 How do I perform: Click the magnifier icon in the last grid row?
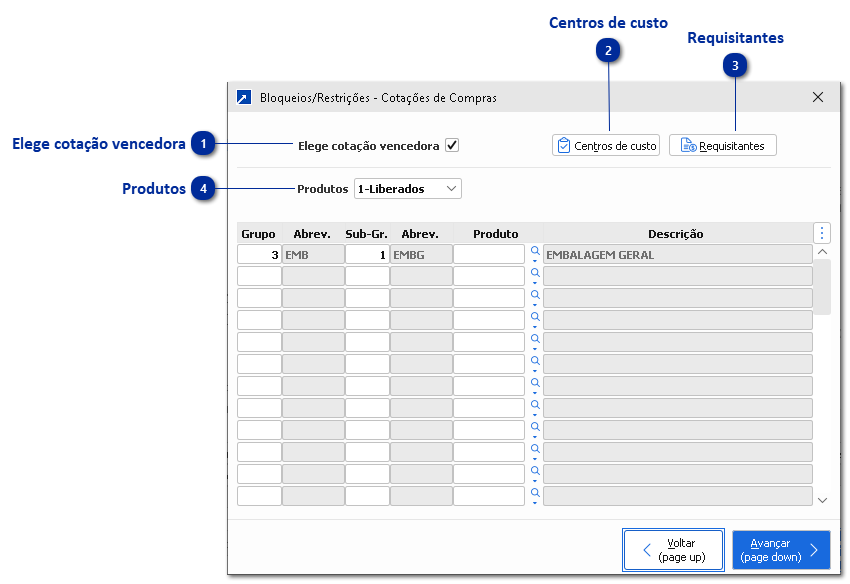click(x=535, y=493)
